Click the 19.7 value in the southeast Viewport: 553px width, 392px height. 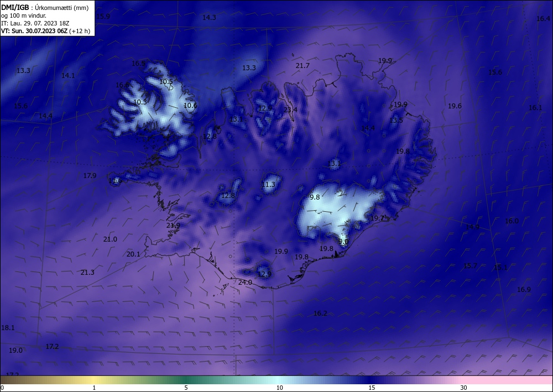377,218
